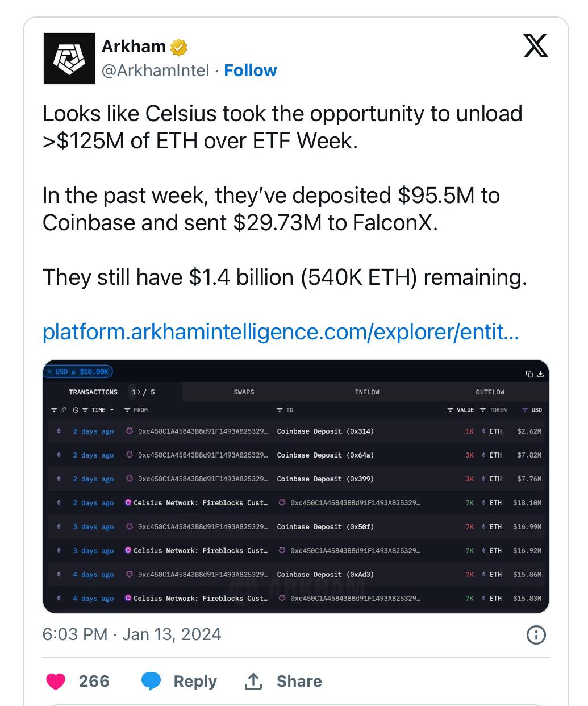Click the share upload icon
The height and width of the screenshot is (706, 588).
coord(253,681)
